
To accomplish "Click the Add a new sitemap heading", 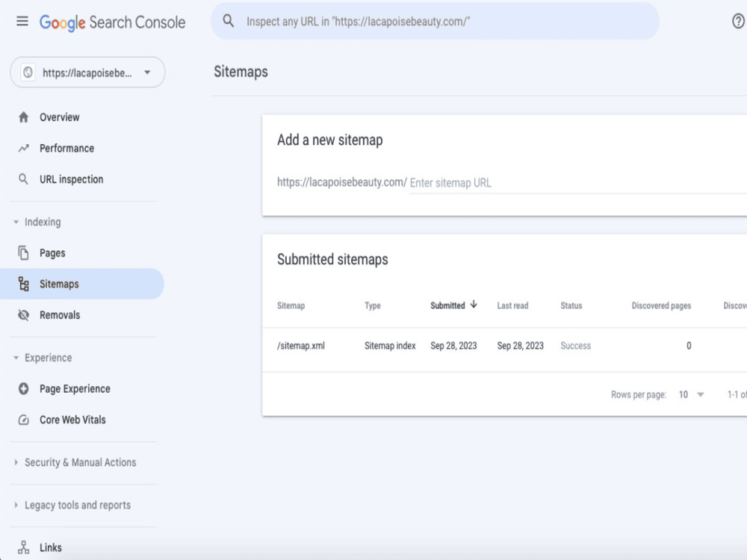I will [x=329, y=140].
